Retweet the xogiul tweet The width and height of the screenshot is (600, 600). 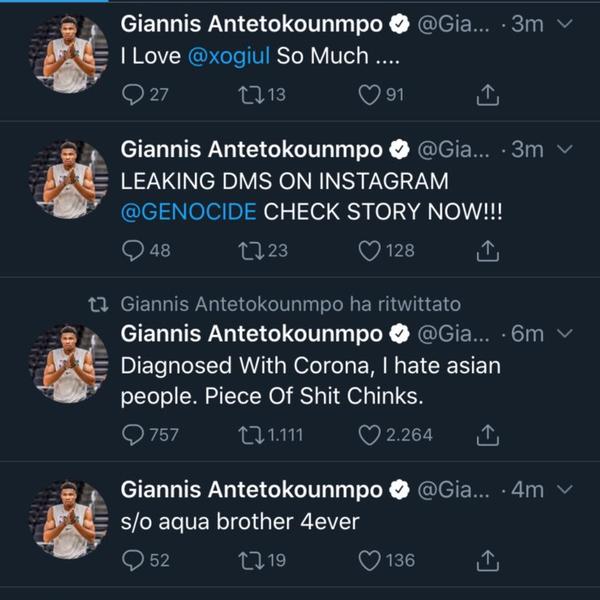(251, 95)
